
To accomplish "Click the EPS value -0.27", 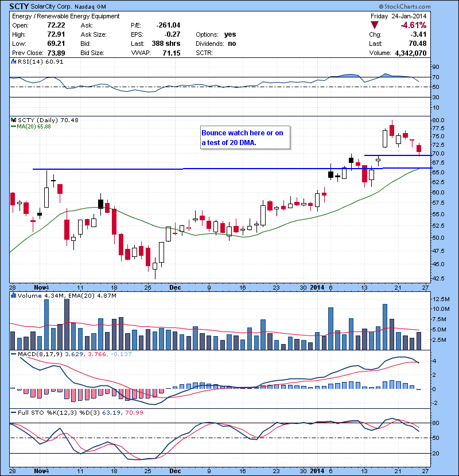I will (x=172, y=34).
